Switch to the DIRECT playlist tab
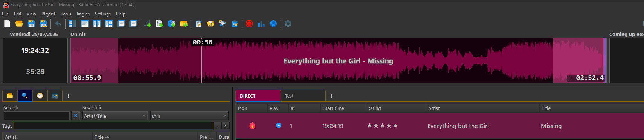 (258, 96)
